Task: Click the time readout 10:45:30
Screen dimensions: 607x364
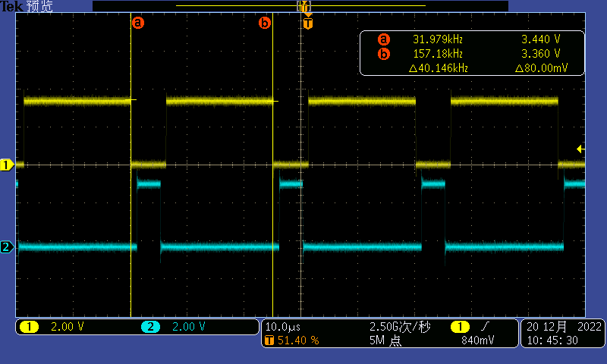Action: coord(552,340)
